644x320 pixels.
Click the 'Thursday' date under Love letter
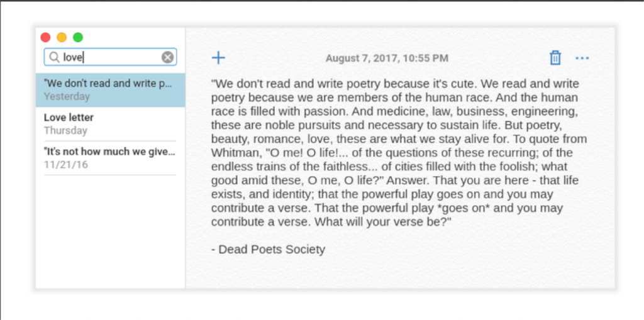[65, 131]
